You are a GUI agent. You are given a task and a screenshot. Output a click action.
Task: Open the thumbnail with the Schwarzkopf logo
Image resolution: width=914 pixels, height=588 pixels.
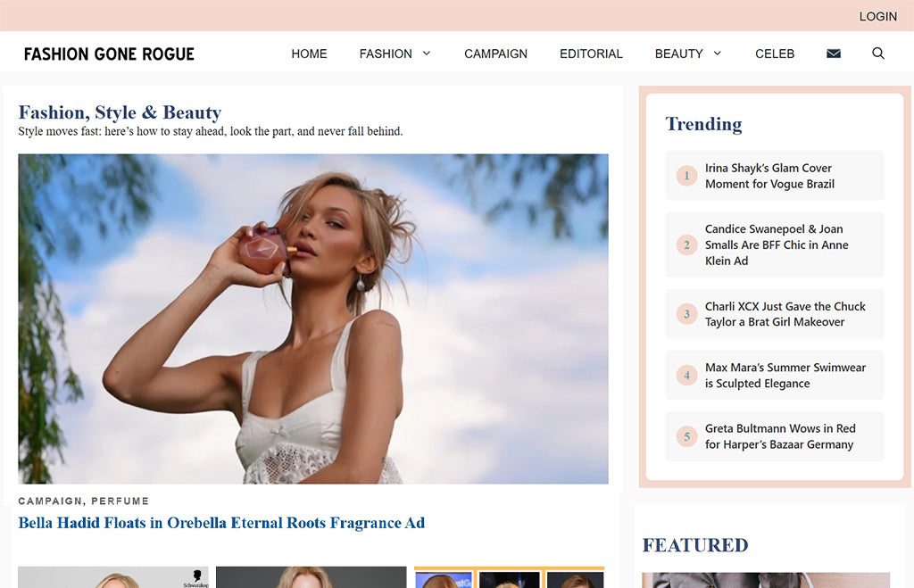click(113, 577)
